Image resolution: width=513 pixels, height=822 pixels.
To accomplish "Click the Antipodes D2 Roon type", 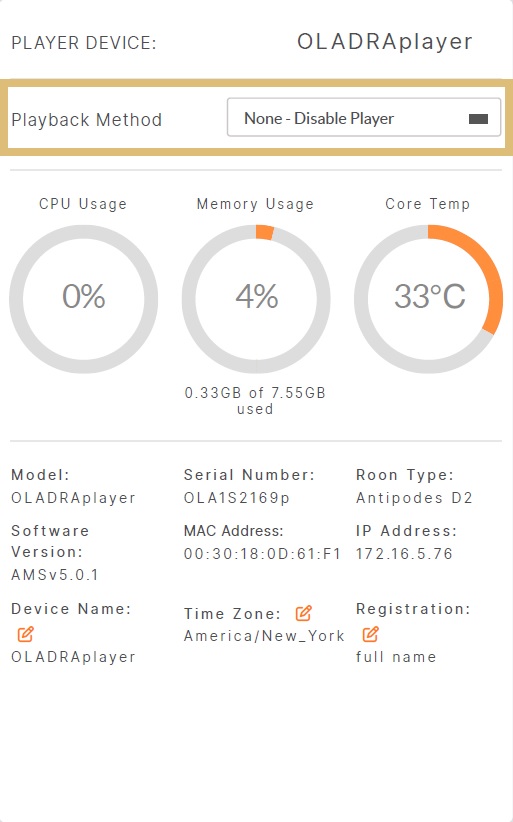I will coord(414,497).
